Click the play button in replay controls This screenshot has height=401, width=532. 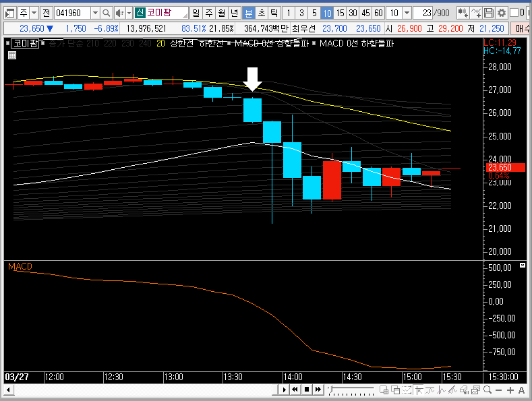pyautogui.click(x=284, y=390)
